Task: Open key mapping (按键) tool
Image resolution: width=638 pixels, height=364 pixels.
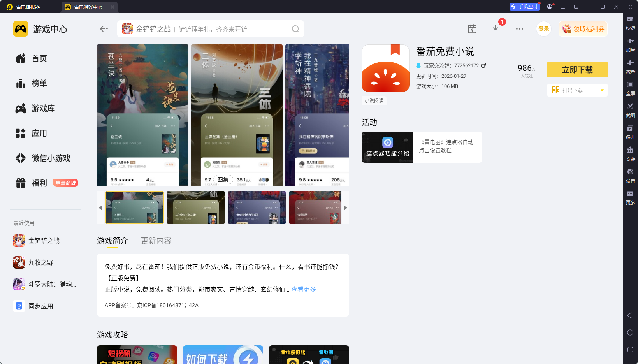Action: pyautogui.click(x=630, y=23)
